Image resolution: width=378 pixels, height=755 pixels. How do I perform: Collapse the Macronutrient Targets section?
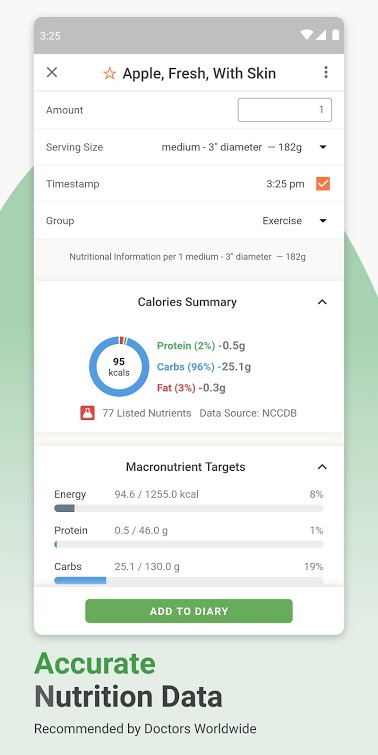(322, 467)
